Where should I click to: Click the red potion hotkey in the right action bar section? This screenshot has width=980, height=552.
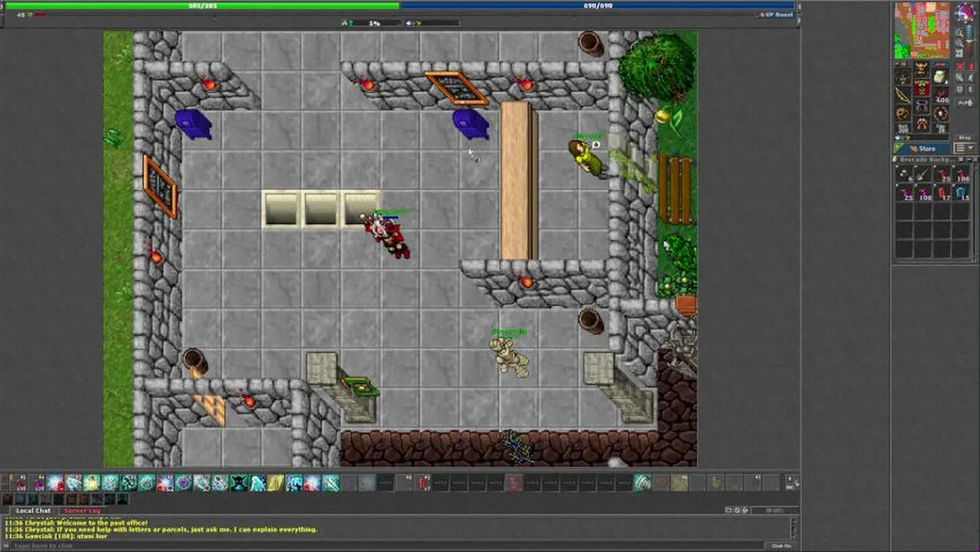423,483
